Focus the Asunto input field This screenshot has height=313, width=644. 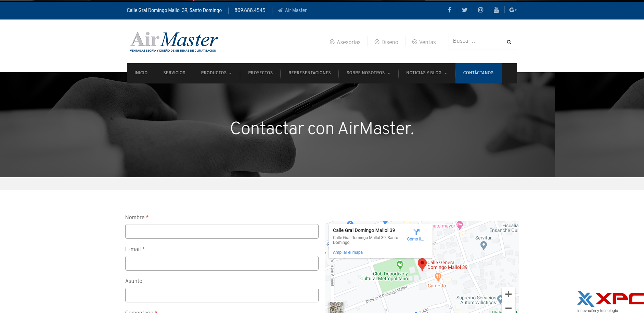click(222, 295)
